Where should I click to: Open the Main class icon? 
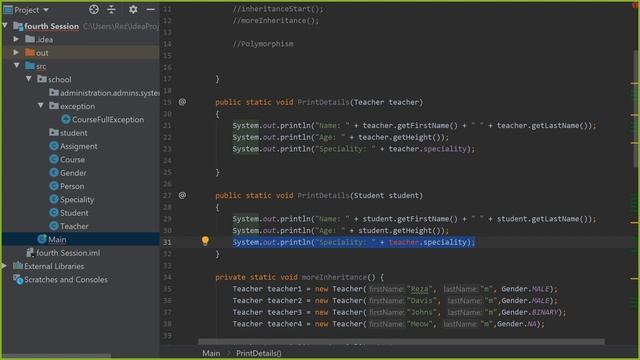(x=42, y=239)
